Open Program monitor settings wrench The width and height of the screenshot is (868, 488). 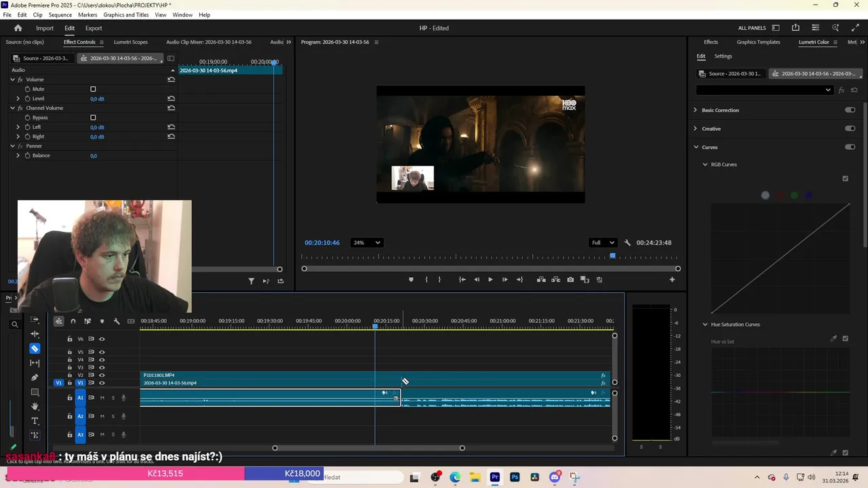tap(627, 243)
